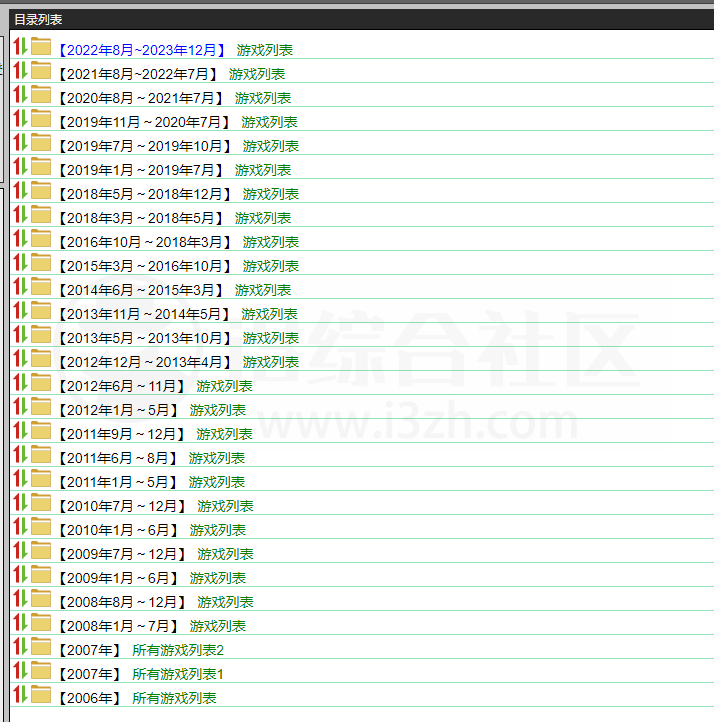Image resolution: width=714 pixels, height=722 pixels.
Task: Open 【2007年】所有游戏列表1 link
Action: [141, 674]
